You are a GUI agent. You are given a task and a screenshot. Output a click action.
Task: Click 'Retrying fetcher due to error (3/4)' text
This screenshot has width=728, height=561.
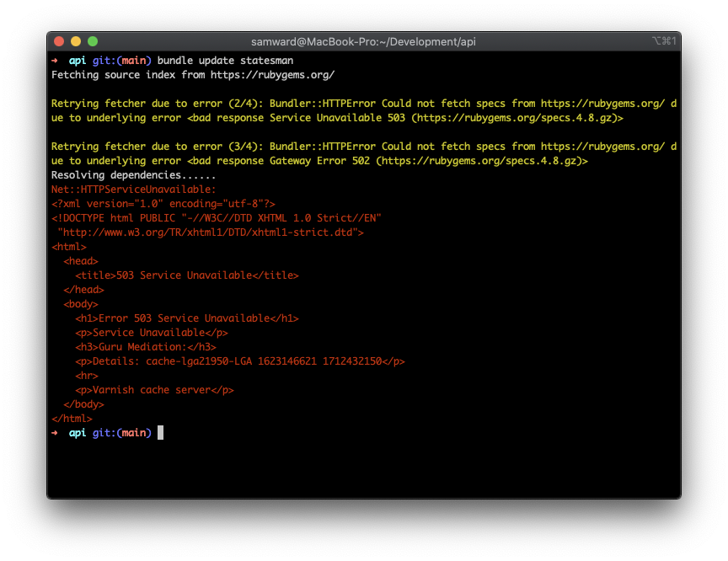[158, 147]
